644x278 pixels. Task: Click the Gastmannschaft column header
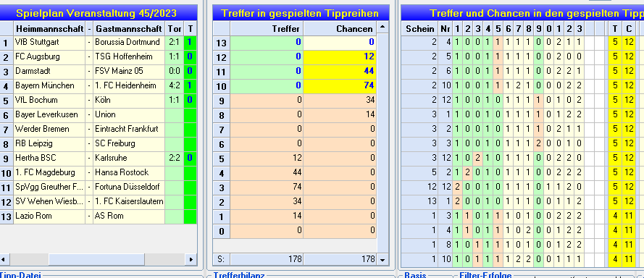129,29
